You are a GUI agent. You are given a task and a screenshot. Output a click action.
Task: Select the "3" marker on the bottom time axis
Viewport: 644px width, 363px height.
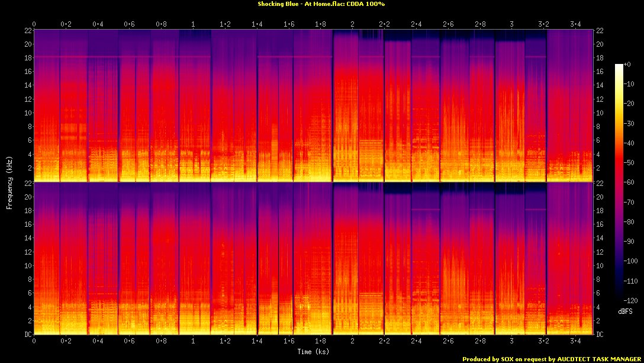tap(512, 342)
